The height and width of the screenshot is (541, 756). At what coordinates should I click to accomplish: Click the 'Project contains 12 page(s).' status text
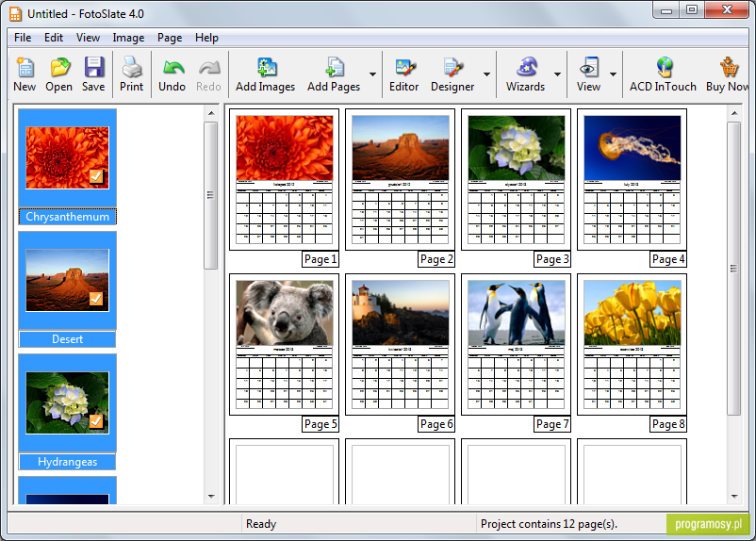[549, 524]
